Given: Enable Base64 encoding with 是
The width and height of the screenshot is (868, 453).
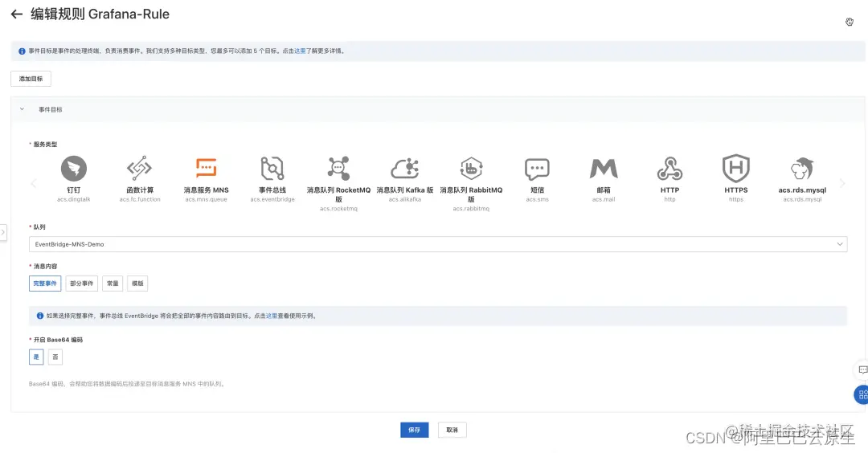Looking at the screenshot, I should pyautogui.click(x=36, y=357).
